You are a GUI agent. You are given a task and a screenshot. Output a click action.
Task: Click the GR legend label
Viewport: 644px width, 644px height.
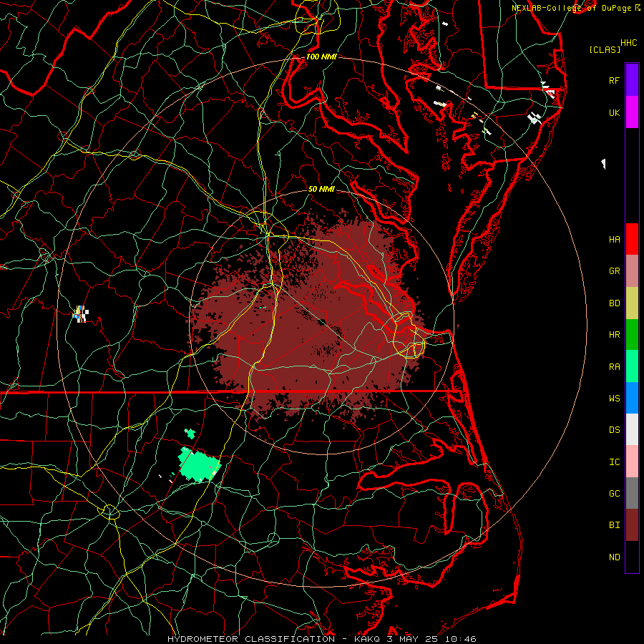(x=614, y=271)
